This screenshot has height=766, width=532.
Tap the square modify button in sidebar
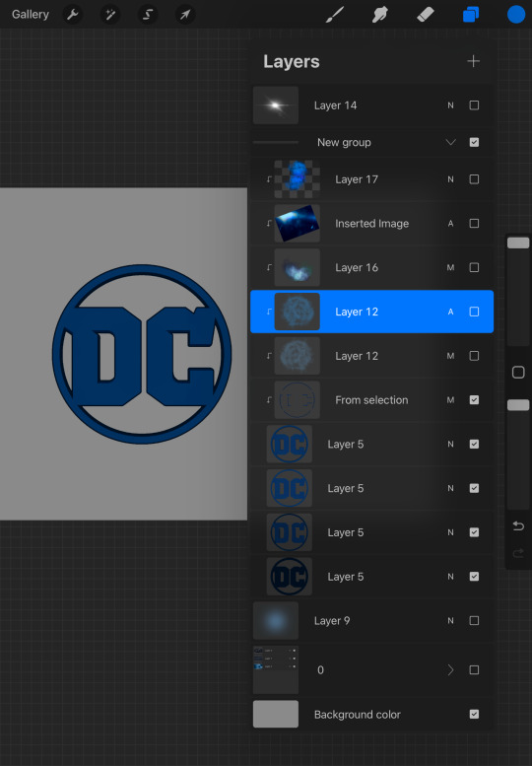click(518, 373)
